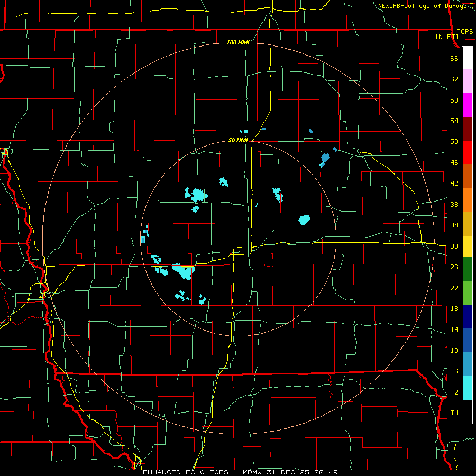Click the '54' legend value
Image resolution: width=476 pixels, height=476 pixels.
pos(454,121)
